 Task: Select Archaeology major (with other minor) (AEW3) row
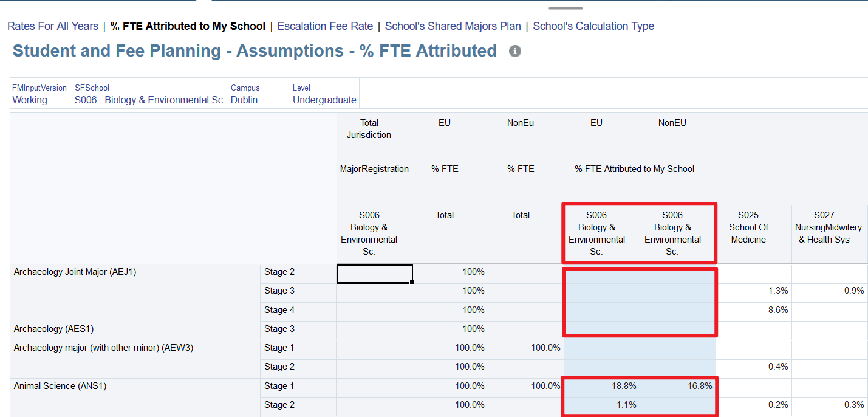point(103,348)
